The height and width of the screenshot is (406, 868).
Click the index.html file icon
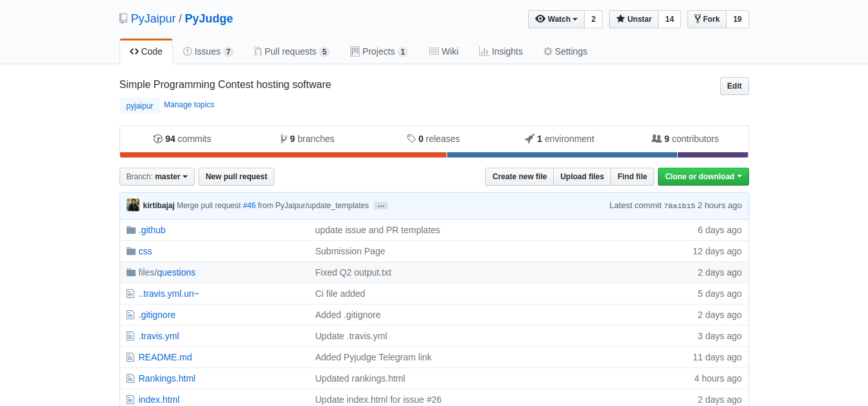pyautogui.click(x=130, y=400)
